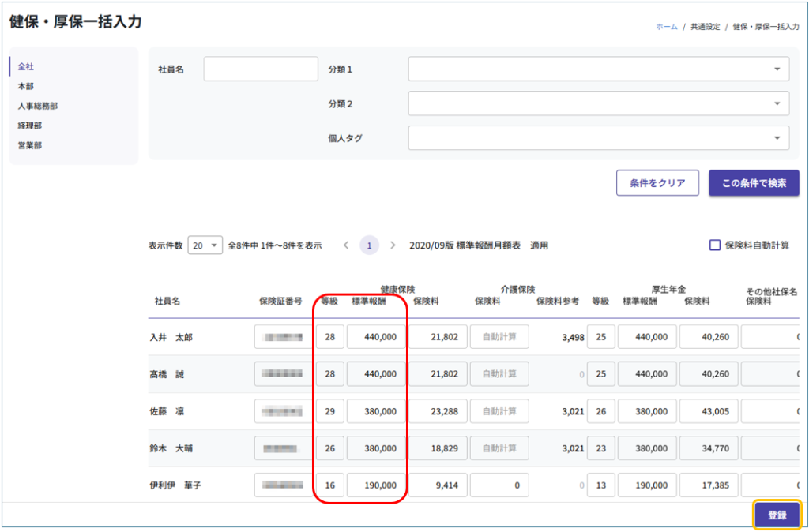
Task: Click the 条件をクリア button
Action: click(657, 183)
